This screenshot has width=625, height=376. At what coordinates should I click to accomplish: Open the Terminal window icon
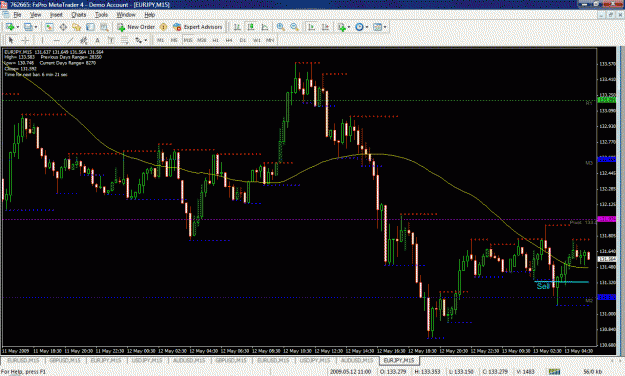tap(90, 27)
